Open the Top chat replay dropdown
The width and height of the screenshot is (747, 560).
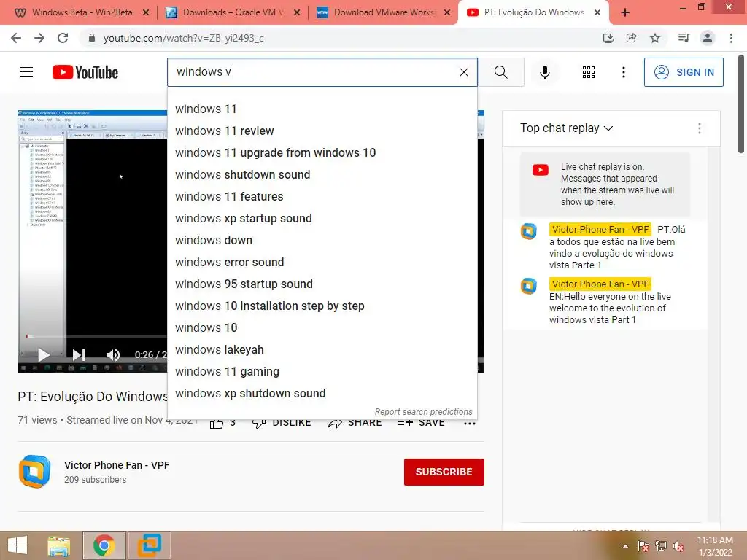point(566,128)
